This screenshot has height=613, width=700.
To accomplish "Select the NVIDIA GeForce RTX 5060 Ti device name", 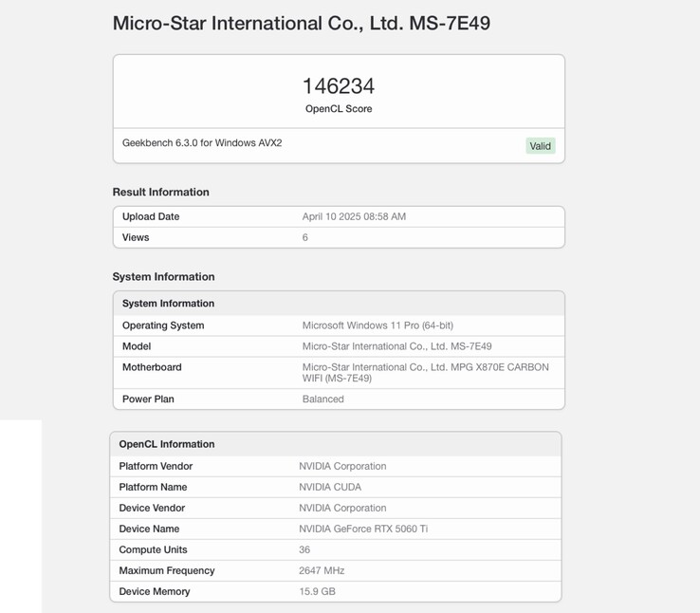I will click(x=363, y=529).
